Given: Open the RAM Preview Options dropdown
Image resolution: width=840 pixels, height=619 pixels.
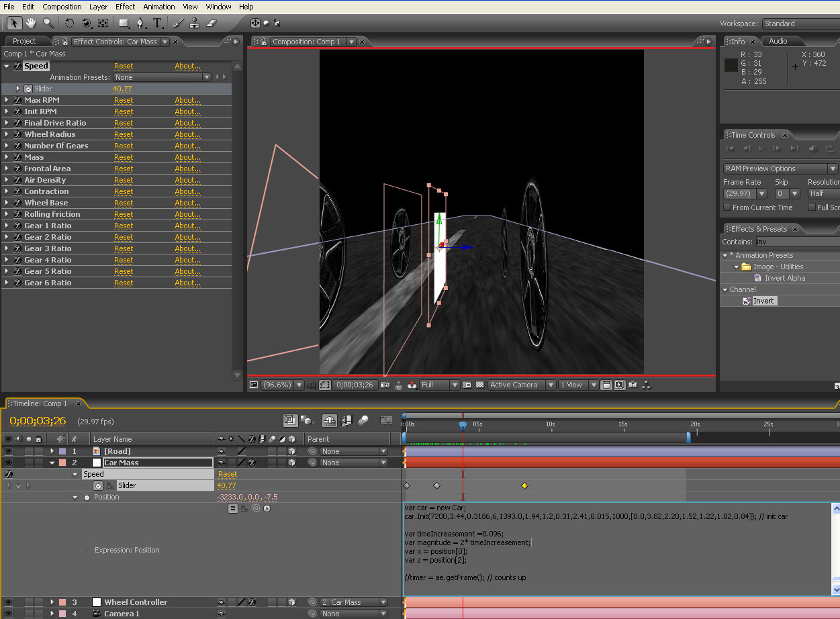Looking at the screenshot, I should pyautogui.click(x=780, y=169).
